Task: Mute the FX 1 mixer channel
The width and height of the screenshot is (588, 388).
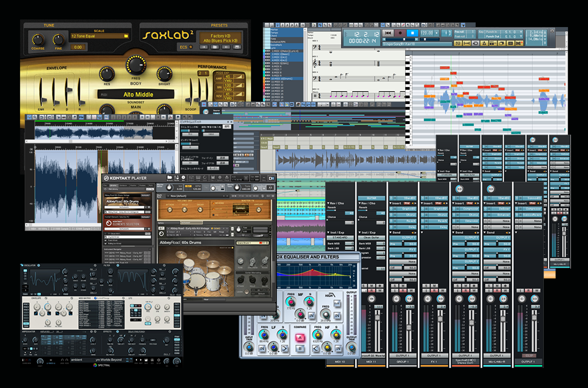Action: (435, 286)
